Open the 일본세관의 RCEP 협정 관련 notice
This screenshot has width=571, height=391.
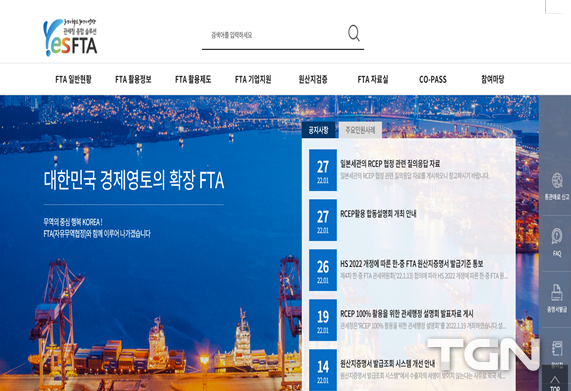(x=390, y=164)
